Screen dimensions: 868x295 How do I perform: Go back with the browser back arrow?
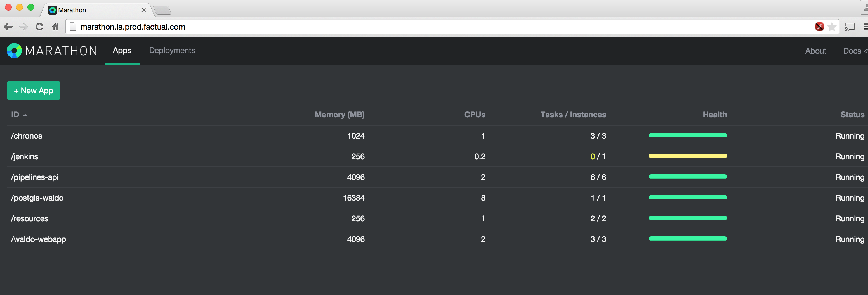coord(8,27)
